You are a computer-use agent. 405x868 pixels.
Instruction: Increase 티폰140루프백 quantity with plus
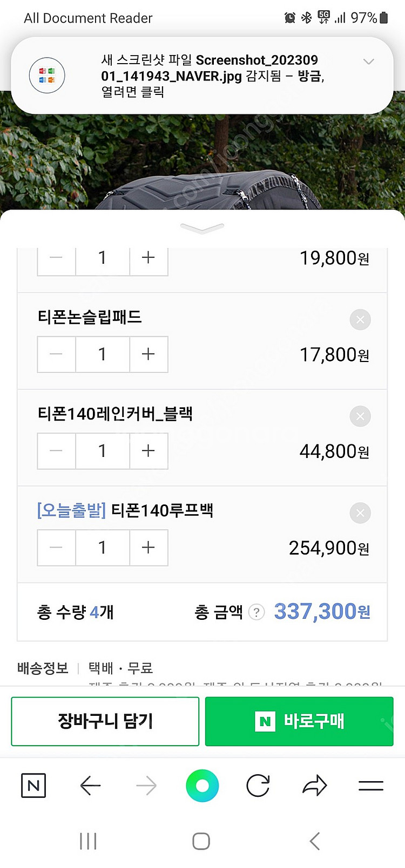tap(148, 548)
